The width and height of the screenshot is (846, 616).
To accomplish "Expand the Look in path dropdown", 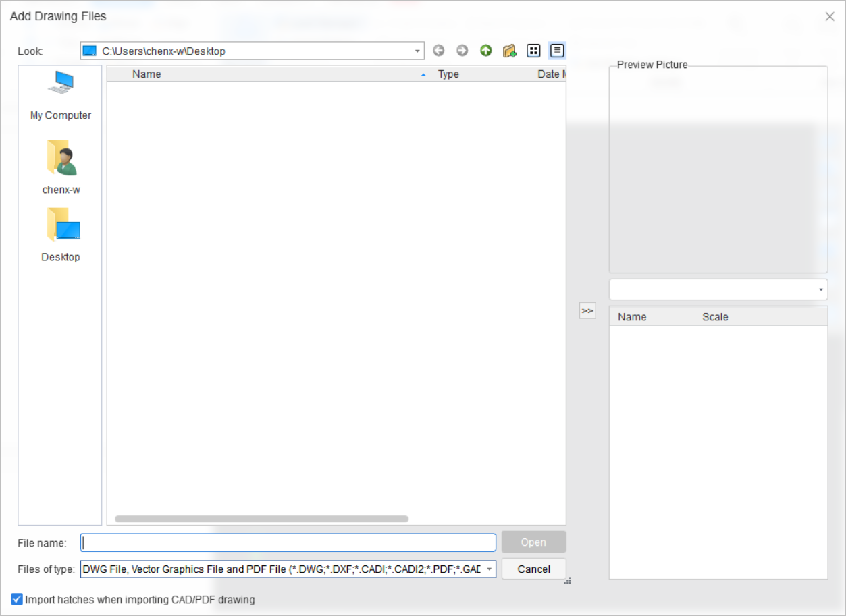I will 418,51.
